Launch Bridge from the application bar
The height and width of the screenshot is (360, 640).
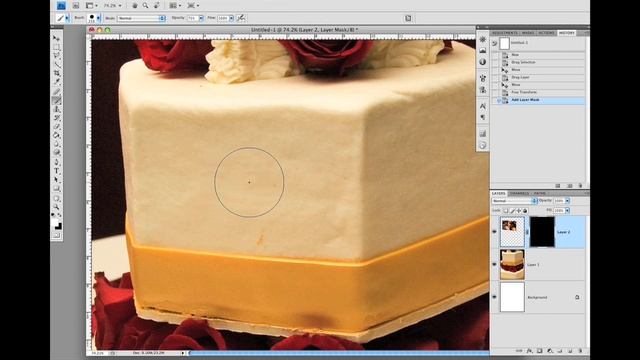point(76,6)
